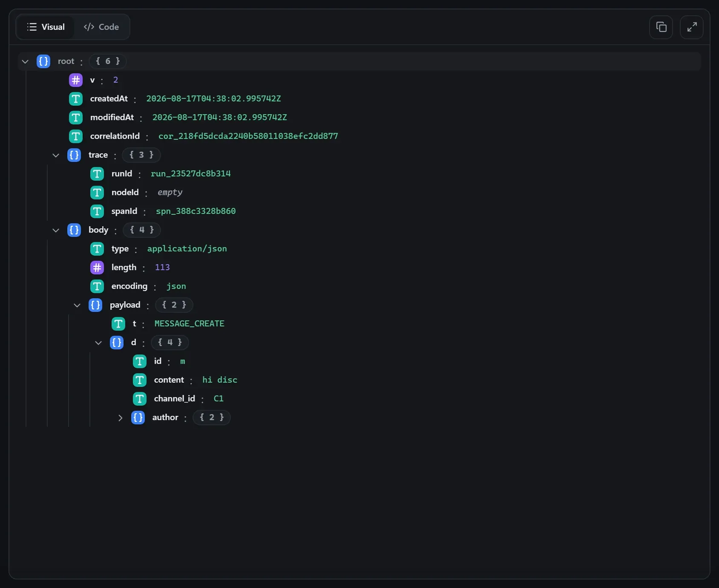The width and height of the screenshot is (719, 588).
Task: Select the id value m
Action: click(183, 361)
